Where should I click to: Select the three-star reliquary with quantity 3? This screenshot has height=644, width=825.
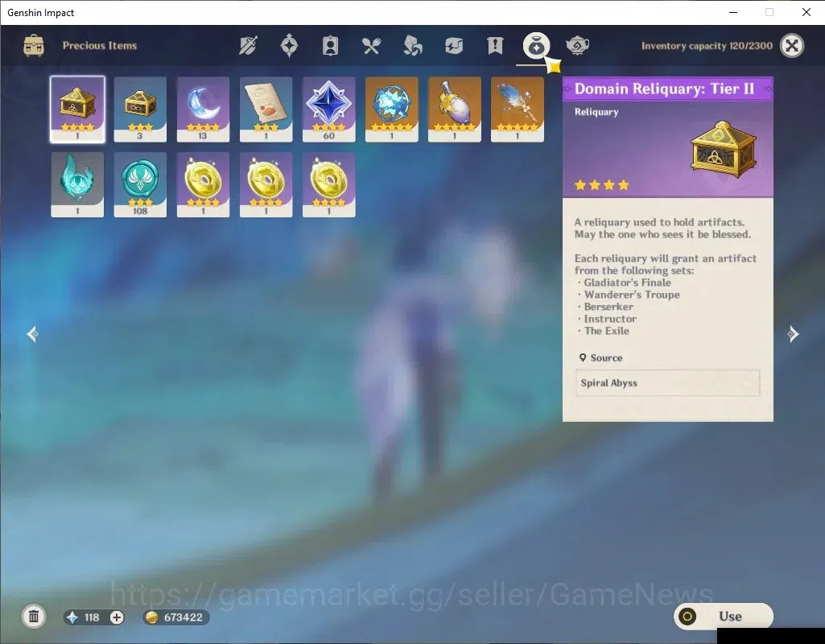pos(140,109)
